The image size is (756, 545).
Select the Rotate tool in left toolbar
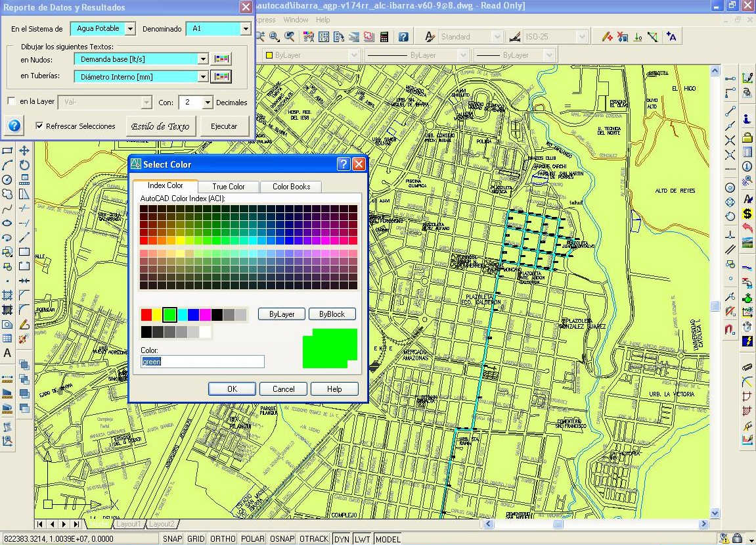pos(24,165)
